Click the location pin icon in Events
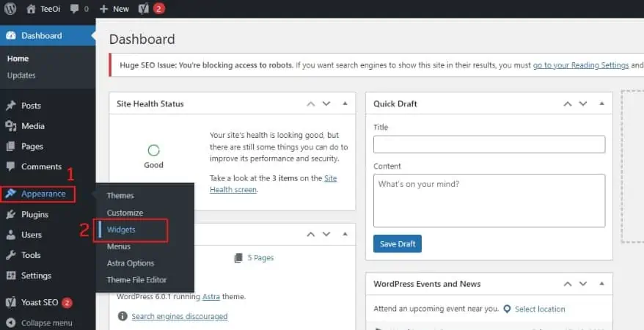This screenshot has width=644, height=330. tap(508, 309)
